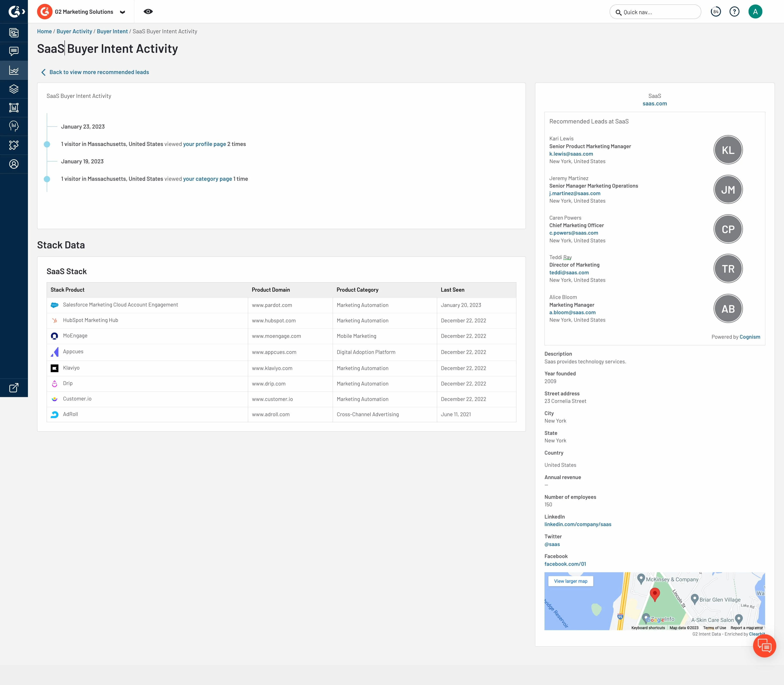Click the KL avatar for Kari Lewis
Screen dimensions: 784x685
point(728,150)
